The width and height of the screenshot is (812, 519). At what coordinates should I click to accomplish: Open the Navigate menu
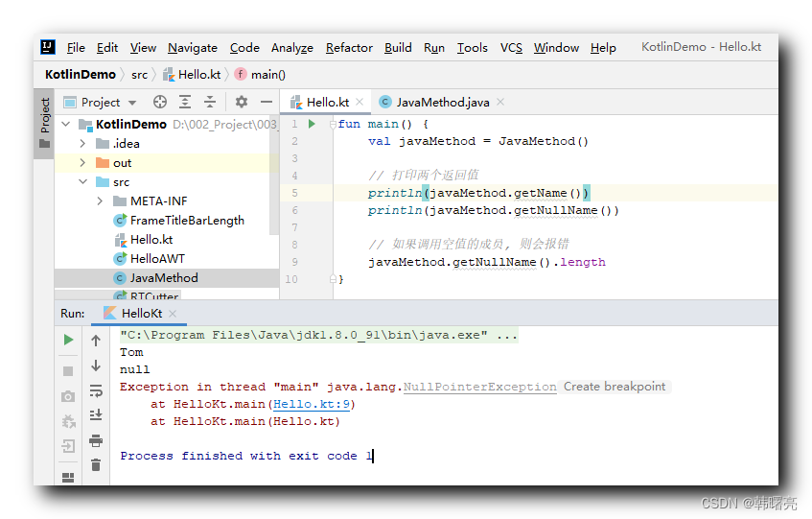click(x=193, y=48)
